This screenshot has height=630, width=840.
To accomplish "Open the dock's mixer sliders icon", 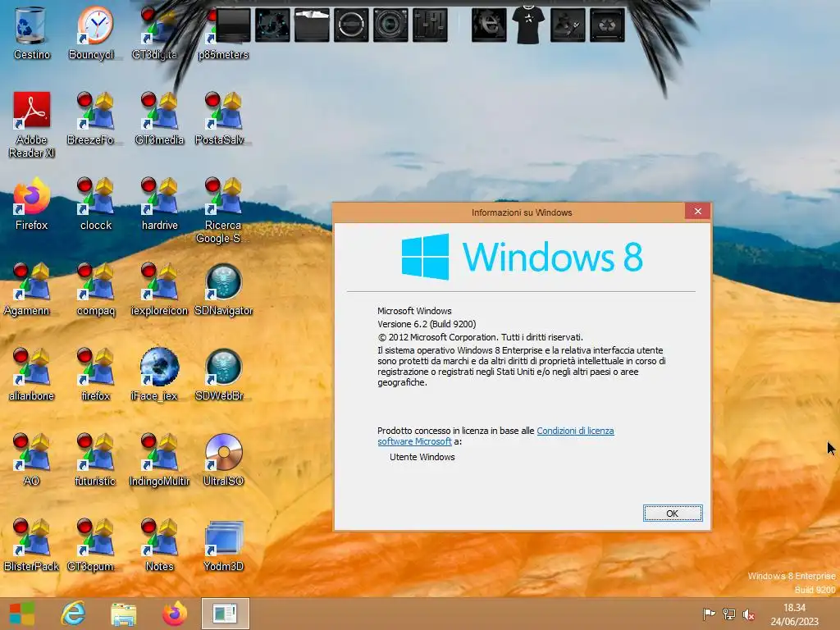I will click(430, 25).
